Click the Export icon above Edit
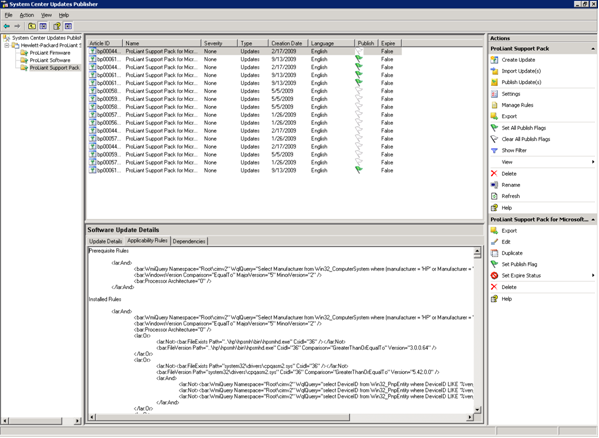This screenshot has height=438, width=599. coord(494,231)
